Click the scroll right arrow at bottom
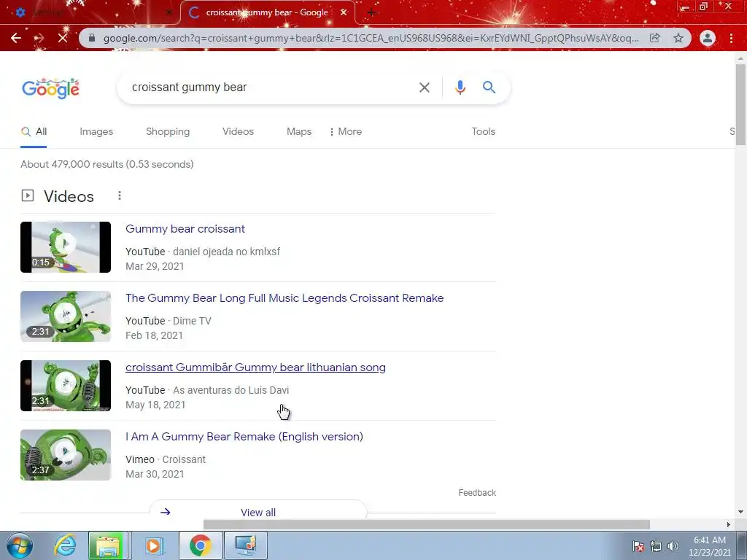This screenshot has width=747, height=560. [x=728, y=524]
